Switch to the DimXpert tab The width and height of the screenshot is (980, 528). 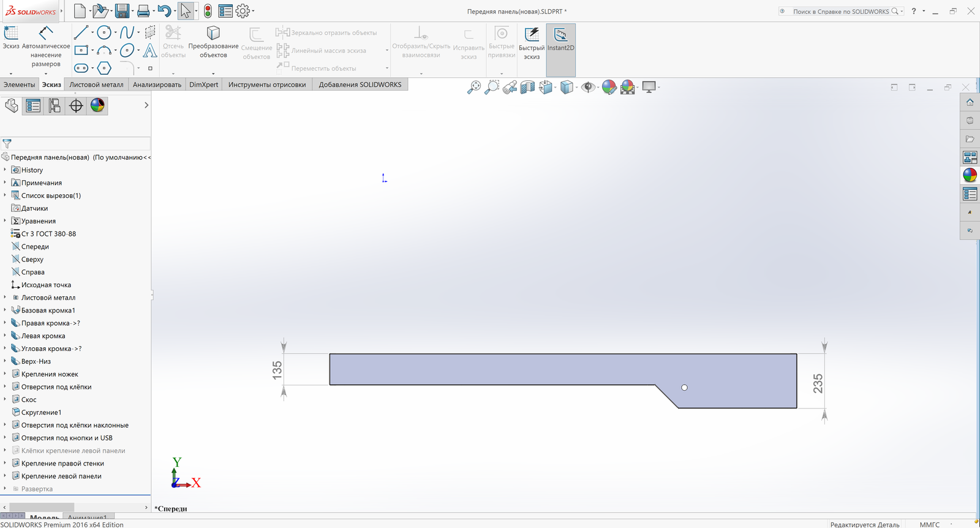(203, 85)
